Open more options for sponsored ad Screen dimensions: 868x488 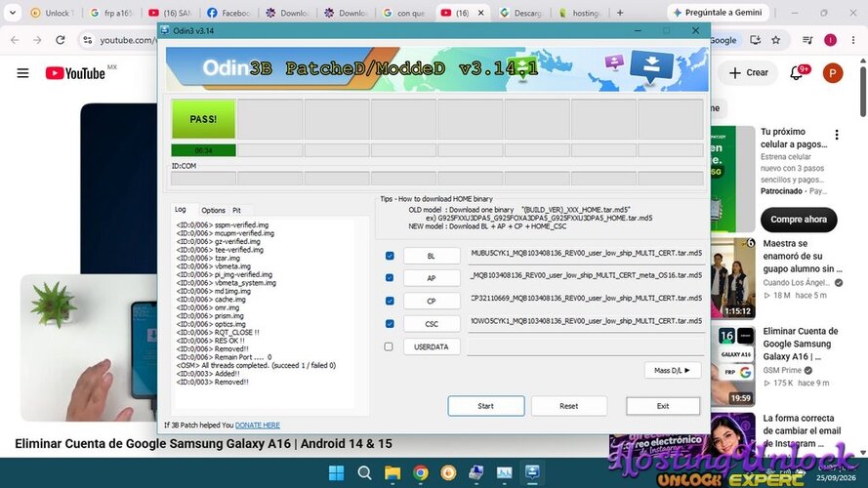(x=837, y=135)
